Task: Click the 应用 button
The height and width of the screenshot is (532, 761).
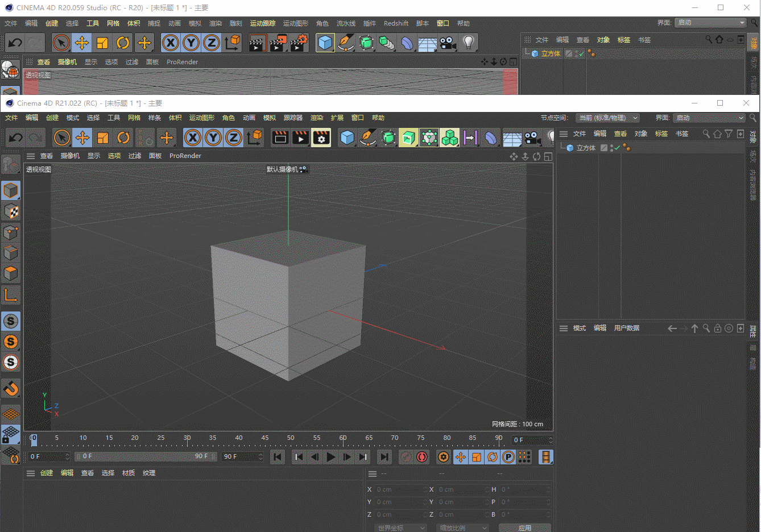Action: point(524,527)
